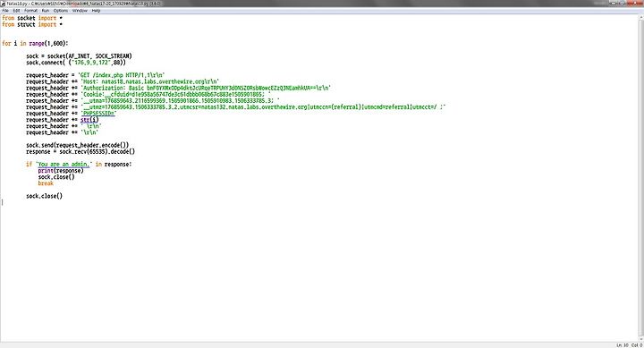Click the Ln status bar indicator
The height and width of the screenshot is (348, 644).
(623, 345)
